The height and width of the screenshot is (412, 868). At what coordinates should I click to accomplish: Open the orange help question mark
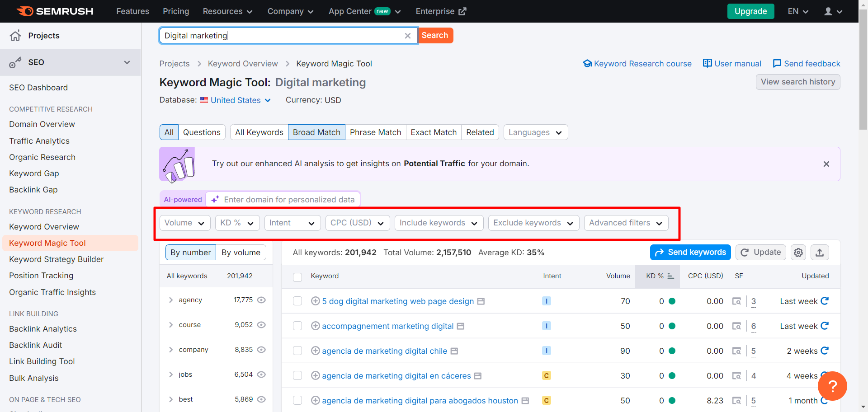832,386
